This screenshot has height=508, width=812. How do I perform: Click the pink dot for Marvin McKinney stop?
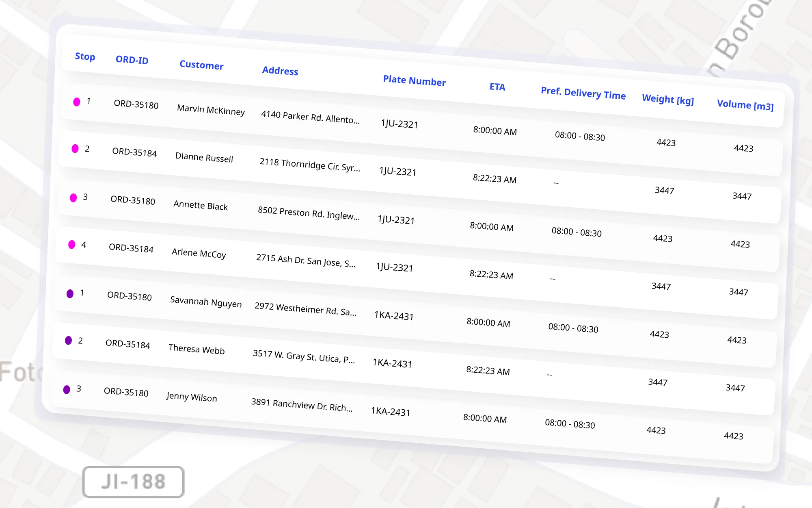coord(76,102)
